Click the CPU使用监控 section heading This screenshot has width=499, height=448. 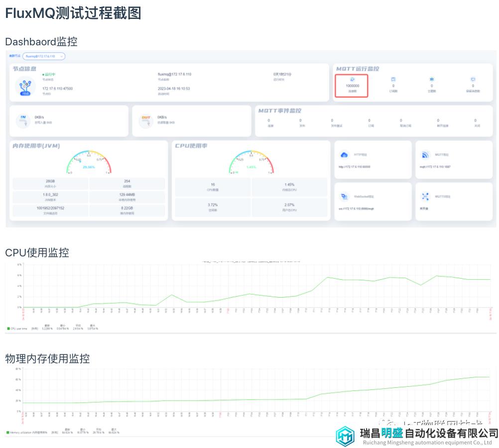coord(37,253)
